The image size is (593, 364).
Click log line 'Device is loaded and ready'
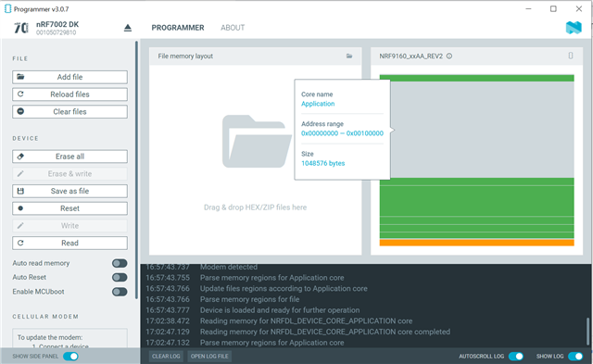point(280,310)
